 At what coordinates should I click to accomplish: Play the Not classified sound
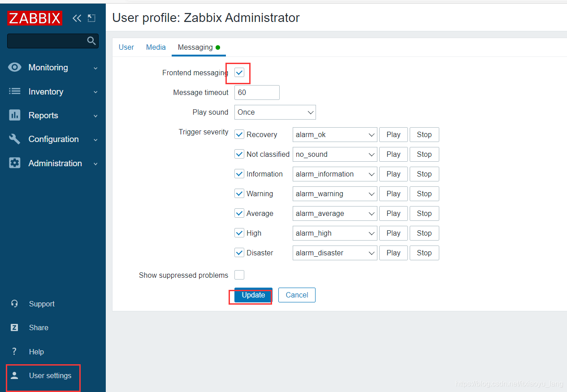pos(394,154)
